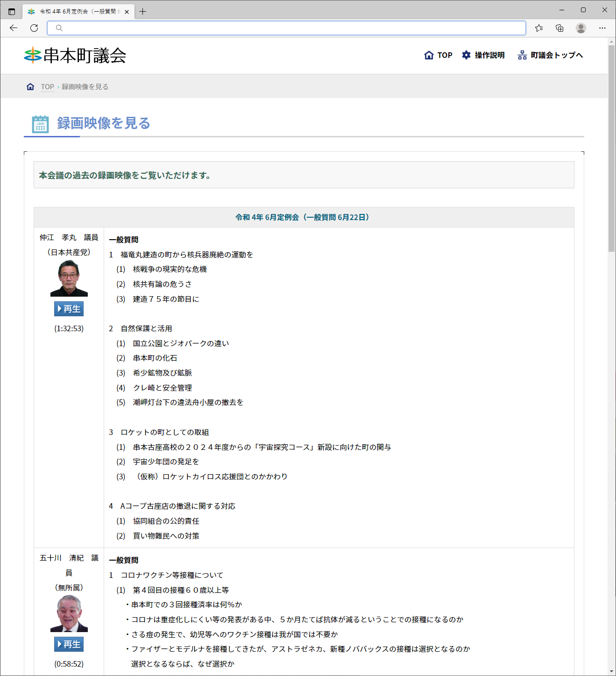The height and width of the screenshot is (676, 616).
Task: Click the calendar icon beside 録画映像を見る
Action: [41, 124]
